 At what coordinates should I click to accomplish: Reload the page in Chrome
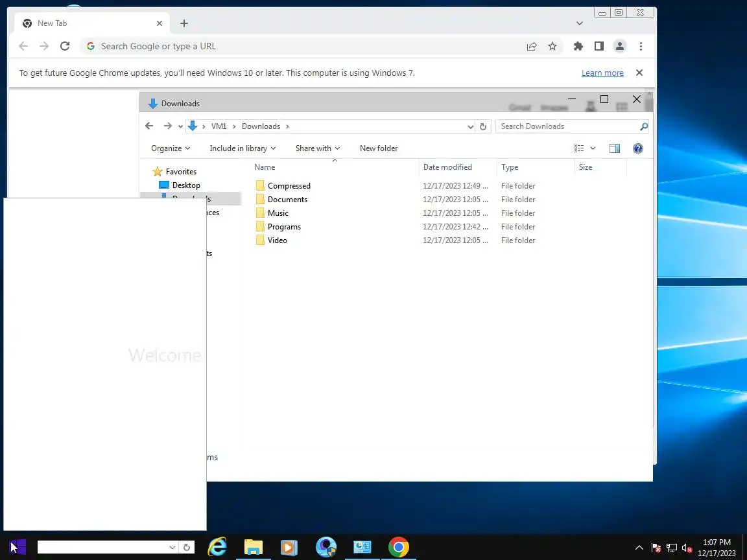pyautogui.click(x=65, y=46)
